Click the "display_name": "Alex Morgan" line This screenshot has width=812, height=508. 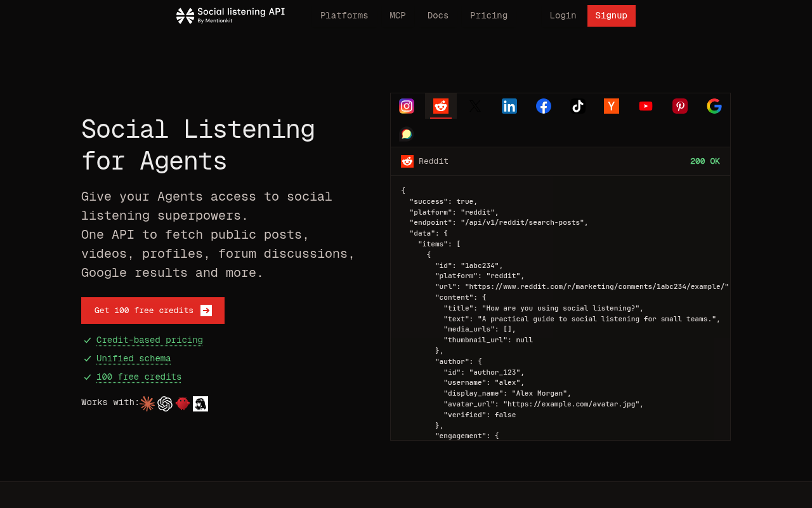click(x=507, y=393)
